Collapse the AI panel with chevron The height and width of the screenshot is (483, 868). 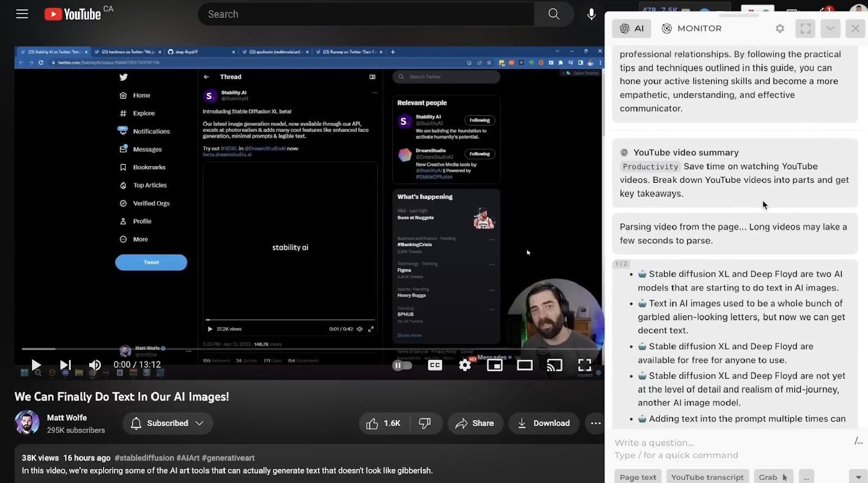831,28
